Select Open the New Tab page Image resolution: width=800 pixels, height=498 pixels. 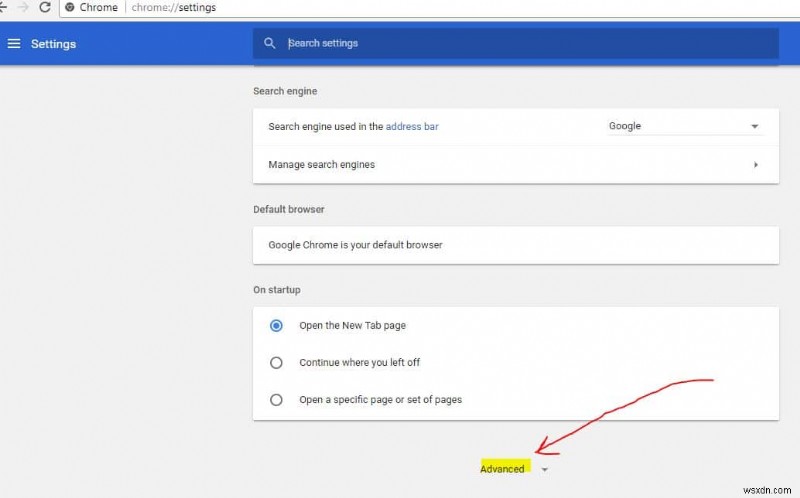coord(276,326)
